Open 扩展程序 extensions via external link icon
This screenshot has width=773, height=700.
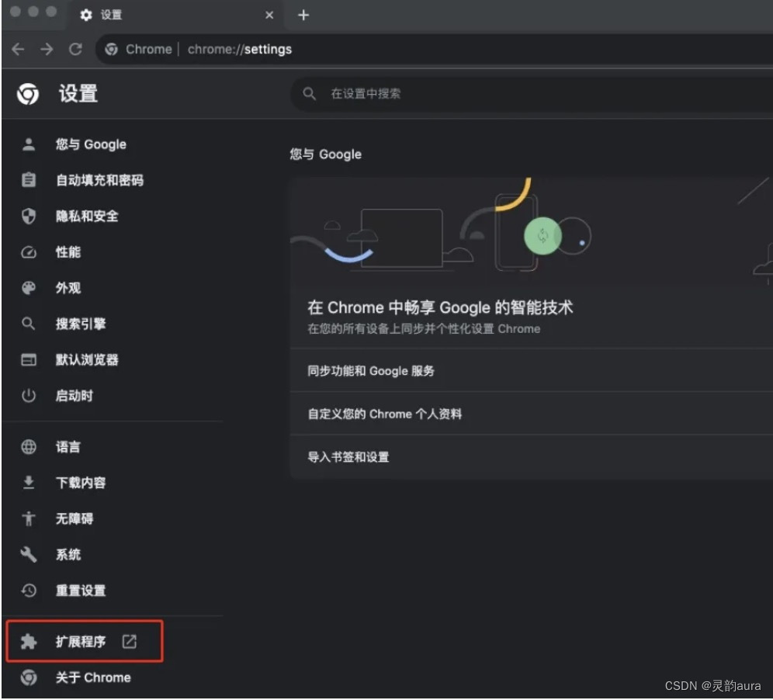tap(130, 641)
